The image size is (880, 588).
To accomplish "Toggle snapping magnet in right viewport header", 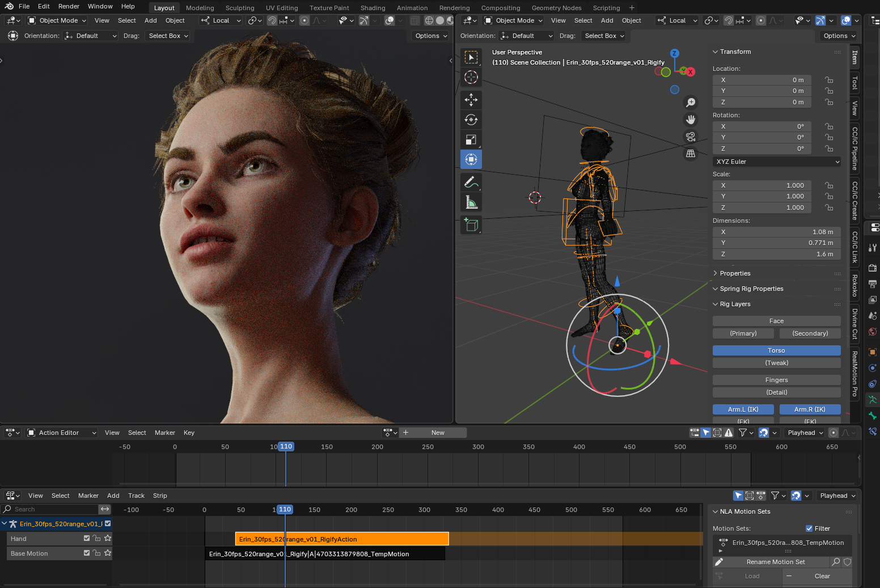I will (x=729, y=20).
